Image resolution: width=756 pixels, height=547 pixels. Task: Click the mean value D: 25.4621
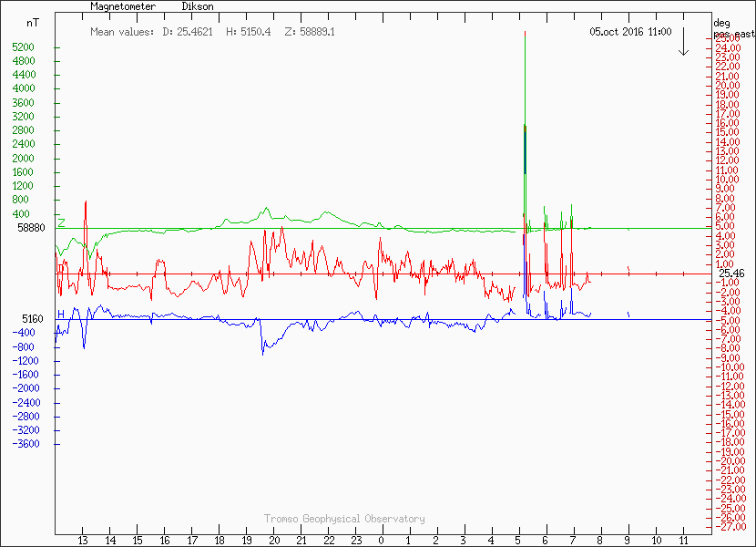coord(188,32)
